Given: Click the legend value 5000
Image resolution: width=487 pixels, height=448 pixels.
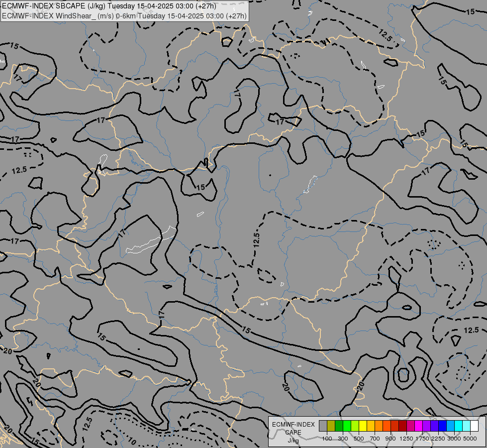Looking at the screenshot, I should (x=470, y=439).
